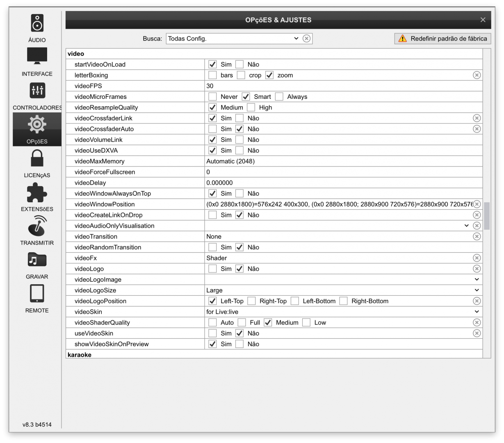Screen dimensions: 504x443
Task: Set videoShaderQuality to Auto
Action: click(212, 322)
